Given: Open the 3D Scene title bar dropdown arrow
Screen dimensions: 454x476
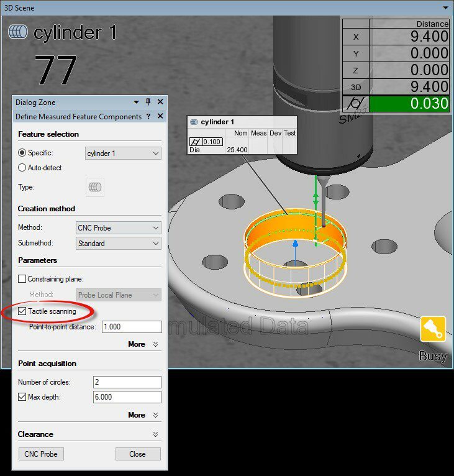Looking at the screenshot, I should tap(445, 7).
